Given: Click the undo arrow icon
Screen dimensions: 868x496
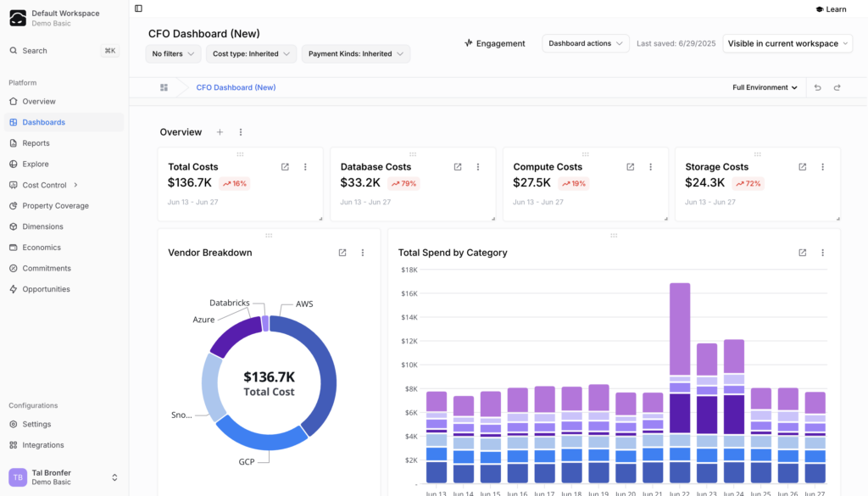Looking at the screenshot, I should click(818, 87).
